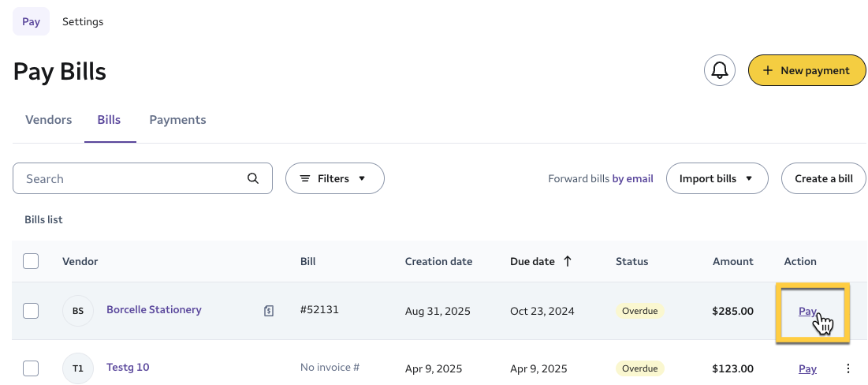This screenshot has width=868, height=385.
Task: Open the notifications bell
Action: click(719, 70)
